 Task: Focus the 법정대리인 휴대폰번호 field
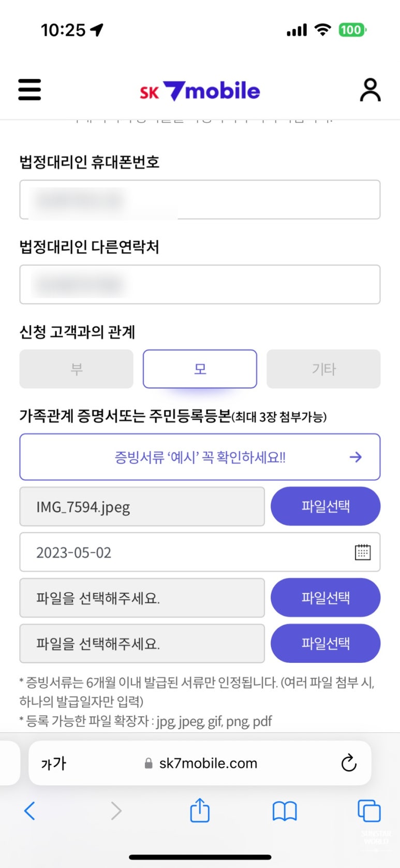tap(200, 200)
